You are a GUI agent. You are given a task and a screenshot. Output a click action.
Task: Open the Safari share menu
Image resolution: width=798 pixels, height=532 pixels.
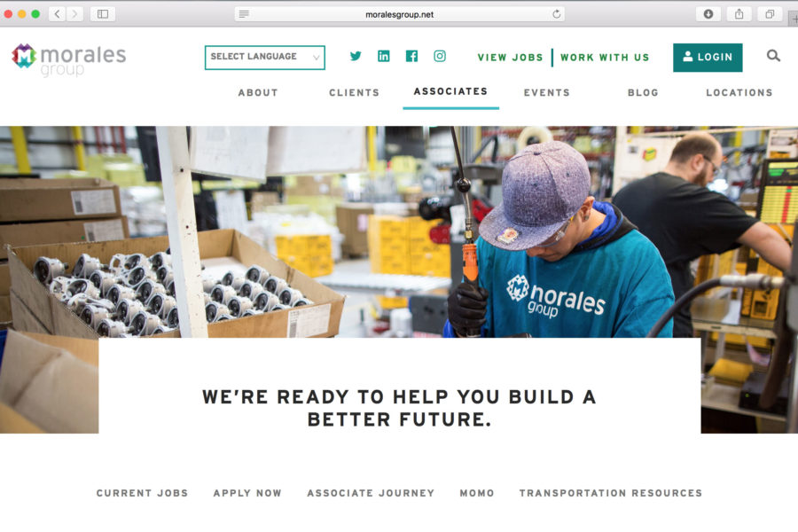click(739, 14)
